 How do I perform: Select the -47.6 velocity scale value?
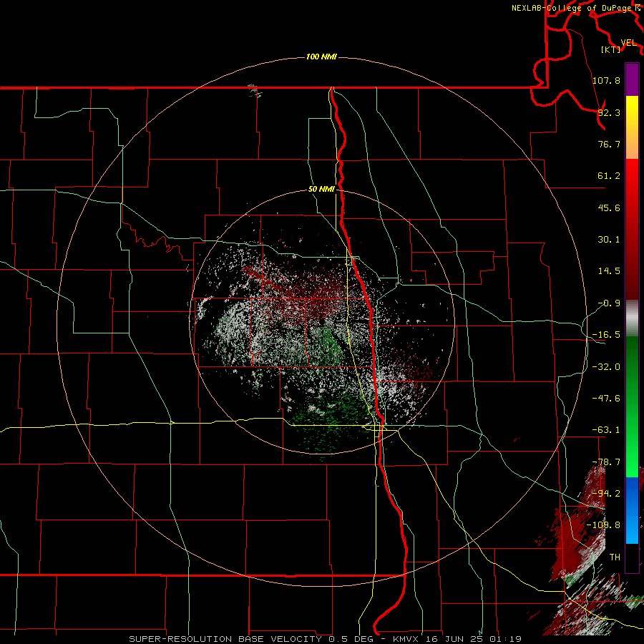[606, 399]
